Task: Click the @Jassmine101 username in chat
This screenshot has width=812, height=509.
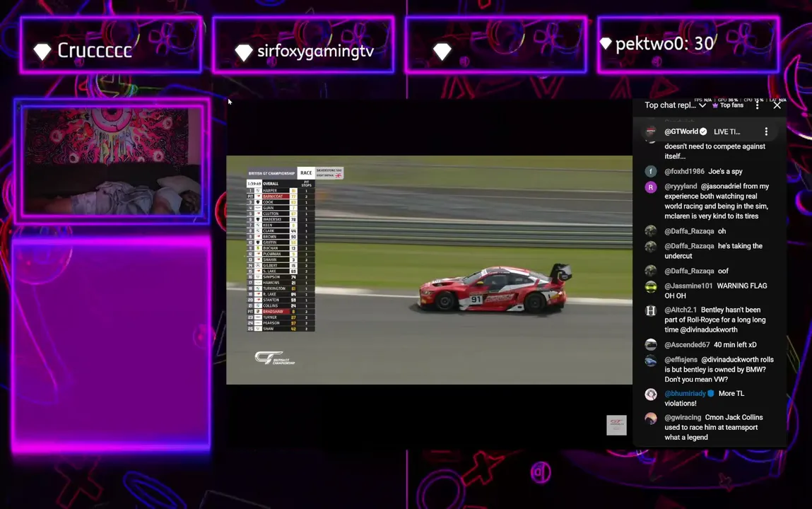Action: coord(688,286)
